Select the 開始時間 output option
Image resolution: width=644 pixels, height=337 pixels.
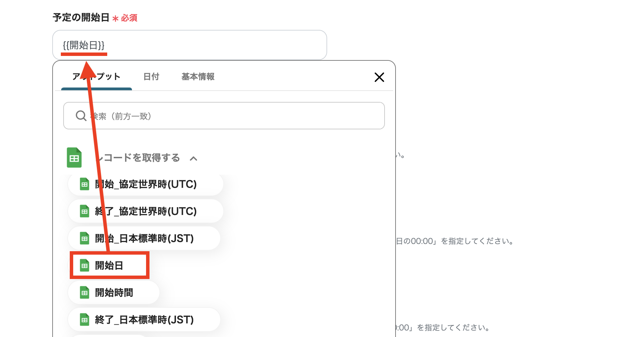[x=113, y=292]
